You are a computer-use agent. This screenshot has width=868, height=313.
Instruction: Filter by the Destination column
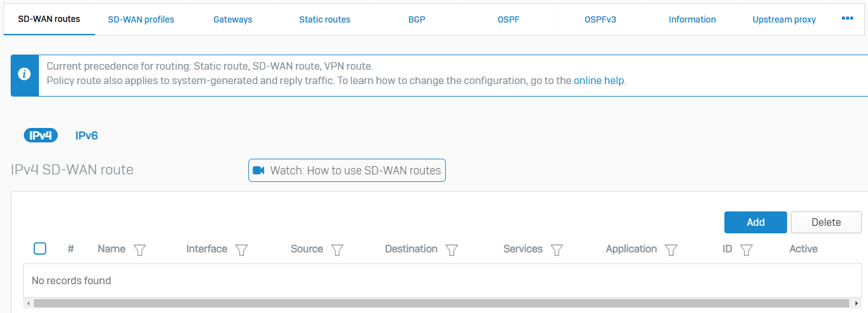tap(452, 250)
